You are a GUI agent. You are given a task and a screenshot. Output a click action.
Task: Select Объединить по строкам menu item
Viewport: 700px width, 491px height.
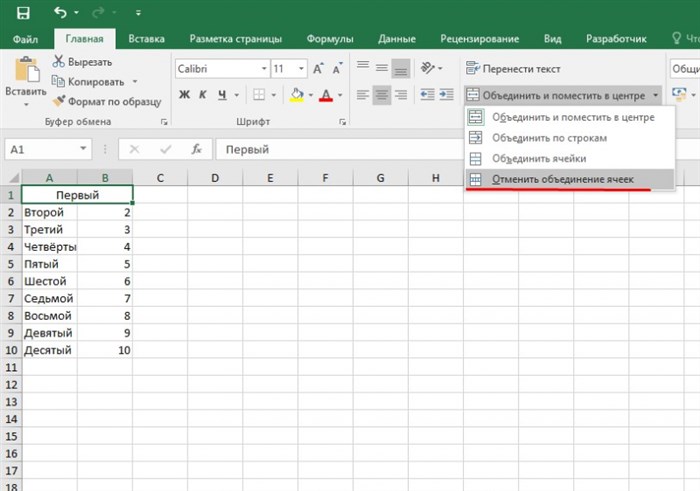pyautogui.click(x=570, y=138)
